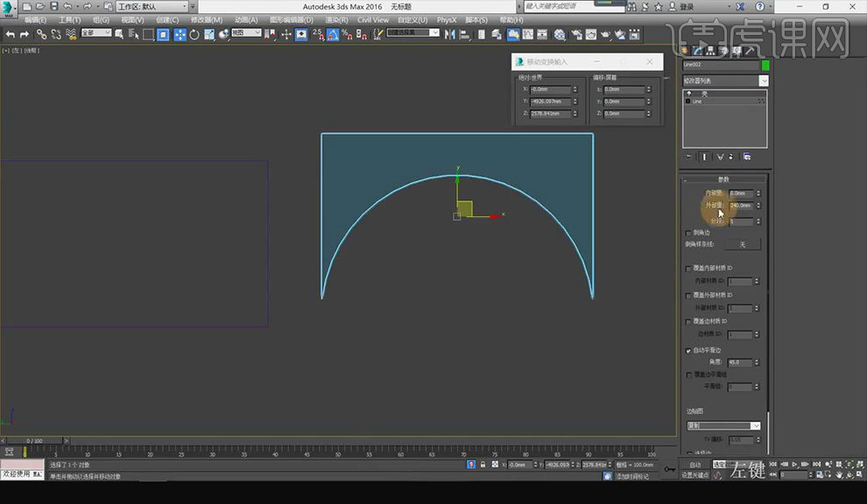
Task: Toggle Show End Result in modifier stack
Action: (704, 157)
